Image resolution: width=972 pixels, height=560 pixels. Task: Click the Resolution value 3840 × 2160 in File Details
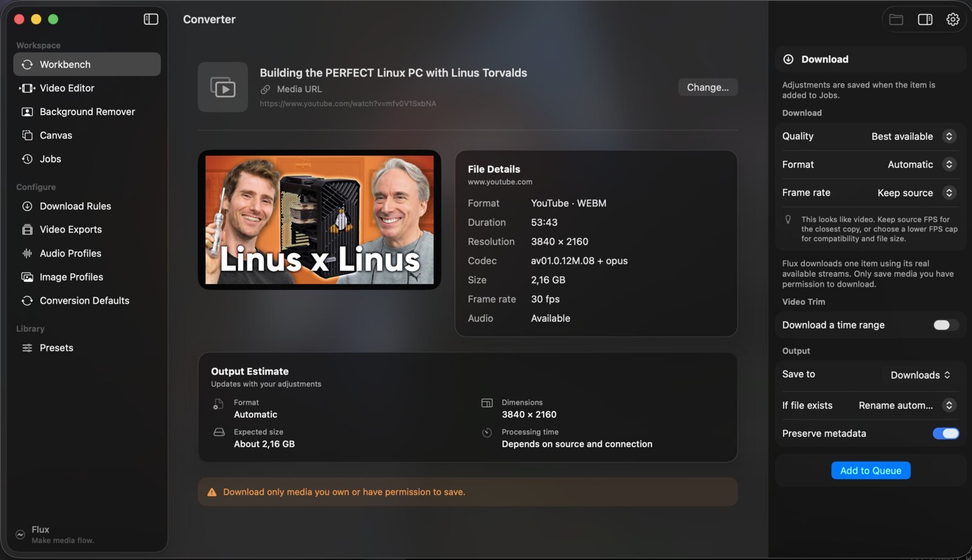pos(560,242)
